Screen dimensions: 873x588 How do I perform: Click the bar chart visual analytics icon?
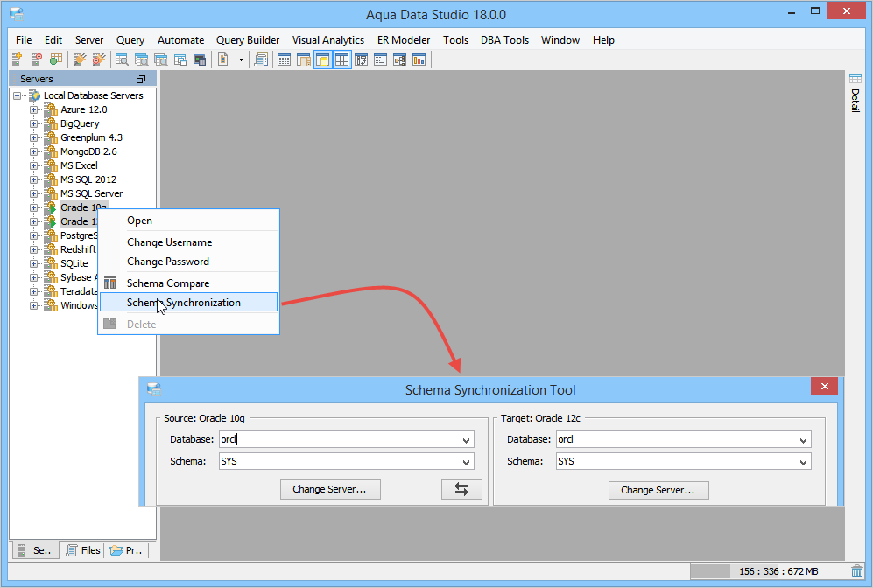(419, 59)
